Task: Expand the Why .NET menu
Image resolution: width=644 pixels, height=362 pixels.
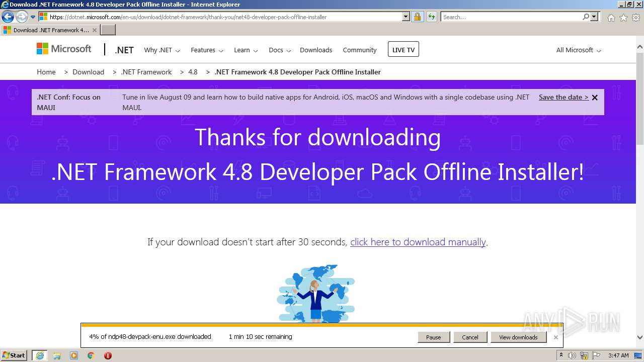Action: coord(162,50)
